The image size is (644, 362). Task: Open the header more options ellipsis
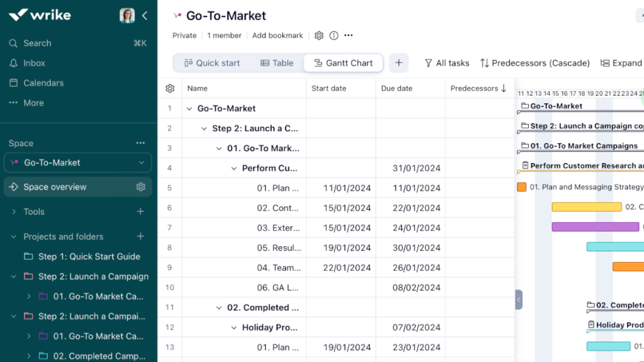point(348,35)
